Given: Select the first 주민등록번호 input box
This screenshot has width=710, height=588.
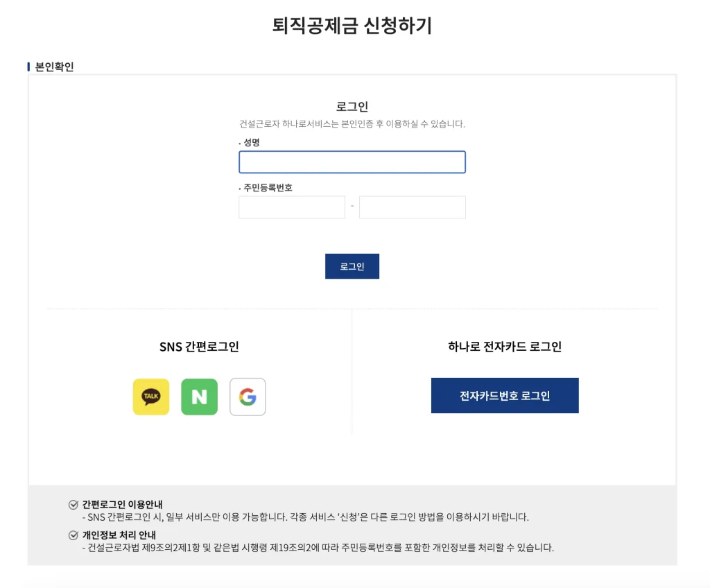Looking at the screenshot, I should (292, 207).
